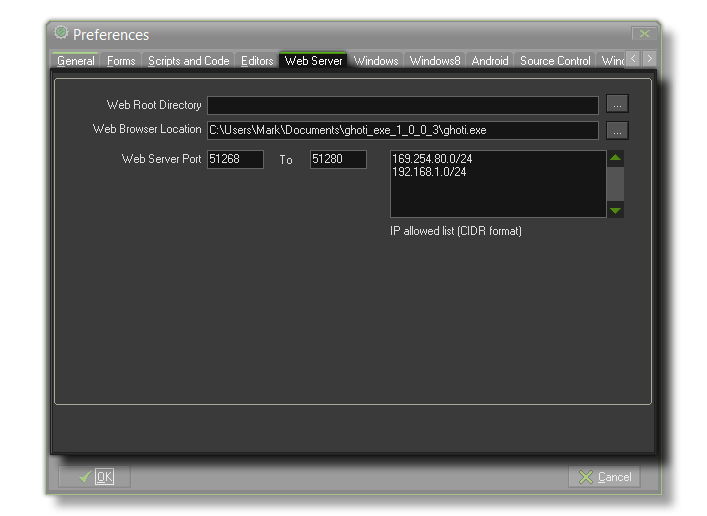Focus the starting Web Server Port field 51268
707x516 pixels.
click(235, 159)
